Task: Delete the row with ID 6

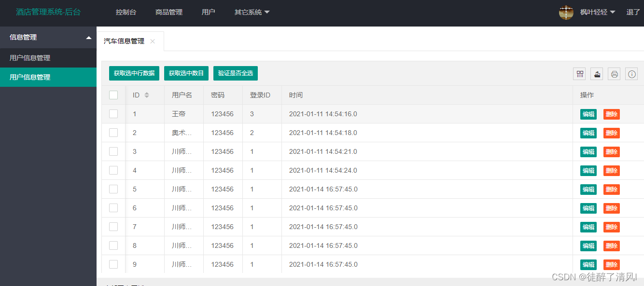Action: 612,208
